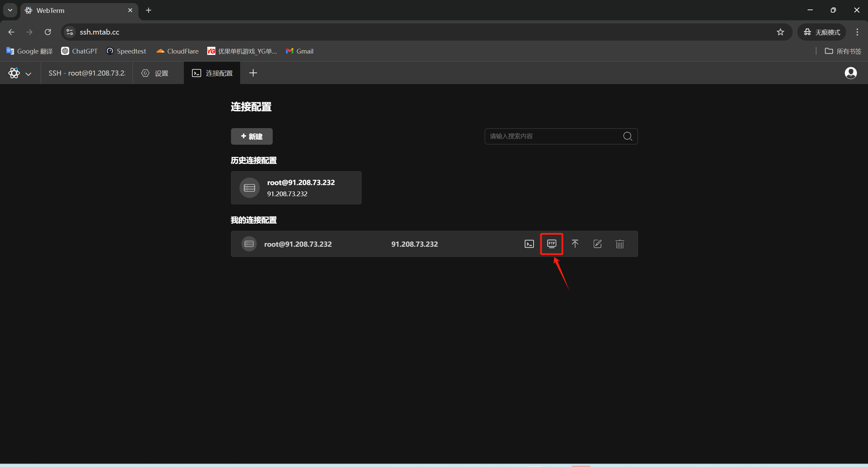Add a new WebTerm tab with plus

pyautogui.click(x=253, y=73)
